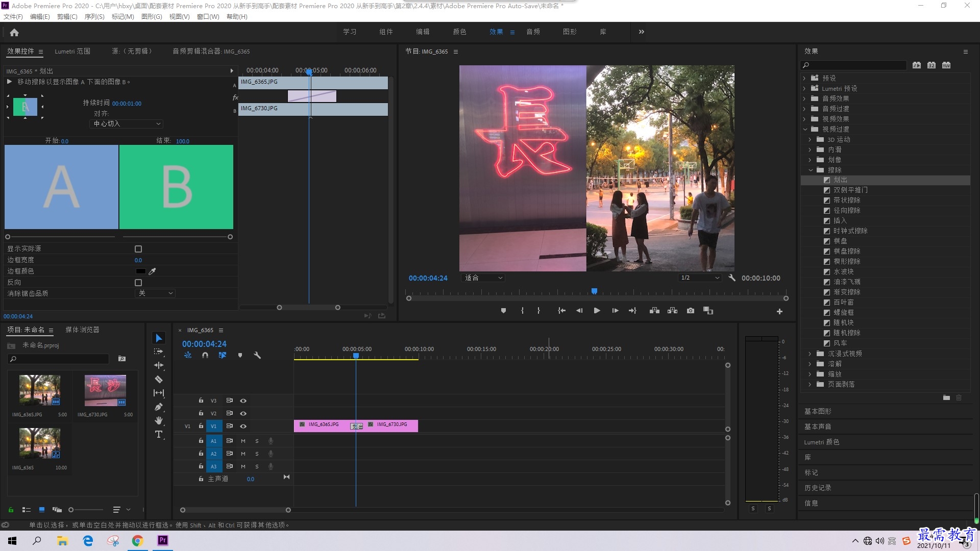Toggle Snap magnet in timeline
Viewport: 980px width, 551px height.
(x=205, y=355)
